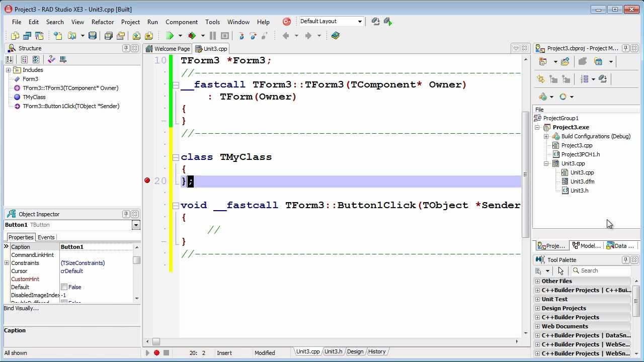644x362 pixels.
Task: Click the Set debug desktop icon
Action: pos(387,21)
